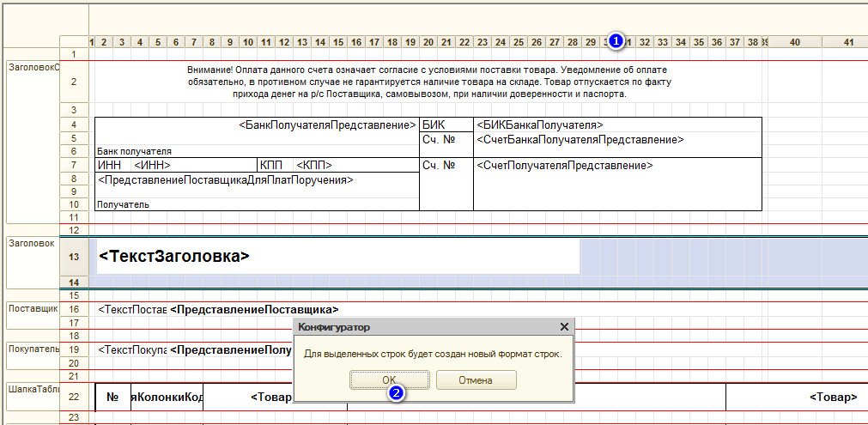Select the <СчетПолучателяПредставление> cell
Viewport: 868px width, 425px height.
(564, 165)
